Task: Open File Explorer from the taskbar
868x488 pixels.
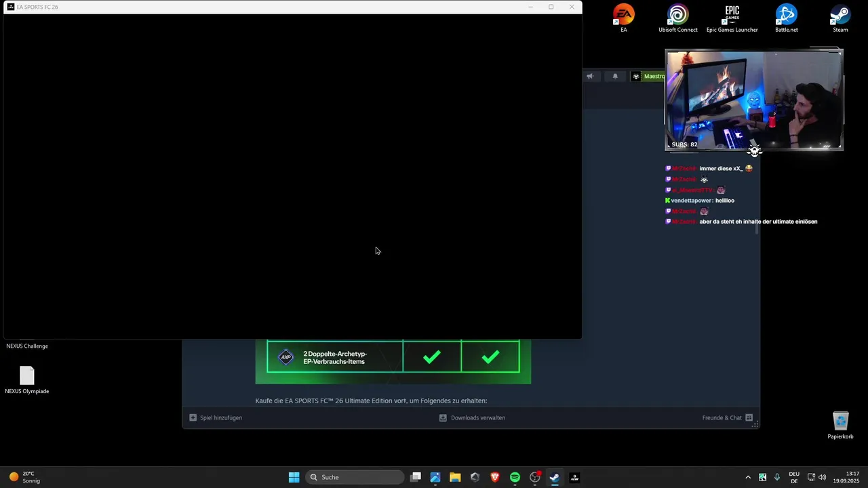Action: (x=455, y=477)
